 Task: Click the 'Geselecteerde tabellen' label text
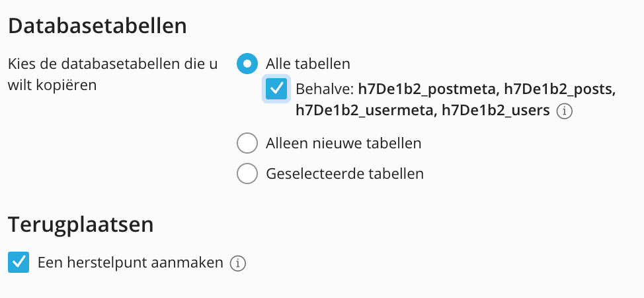coord(344,174)
